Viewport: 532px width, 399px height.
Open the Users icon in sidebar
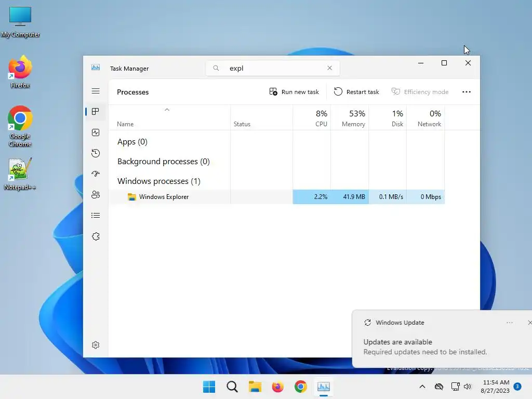(96, 194)
